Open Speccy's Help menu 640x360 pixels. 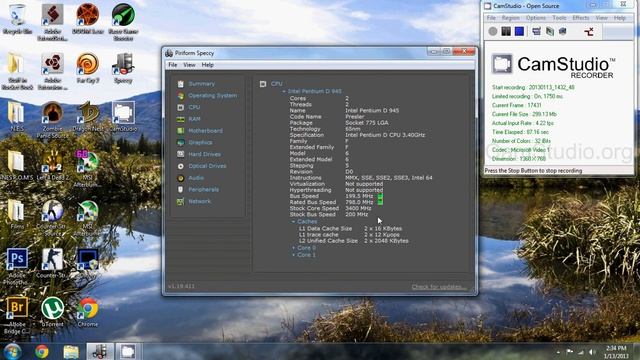pos(207,65)
